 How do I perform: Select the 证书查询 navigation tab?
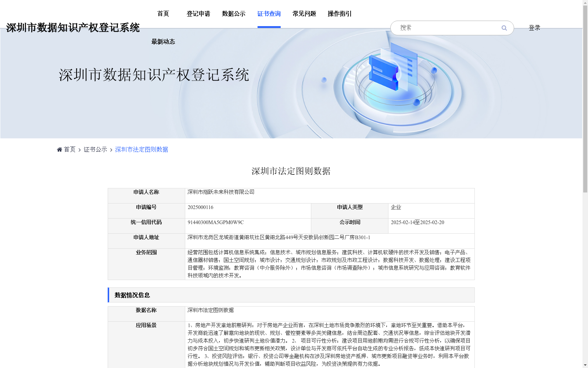pos(269,14)
